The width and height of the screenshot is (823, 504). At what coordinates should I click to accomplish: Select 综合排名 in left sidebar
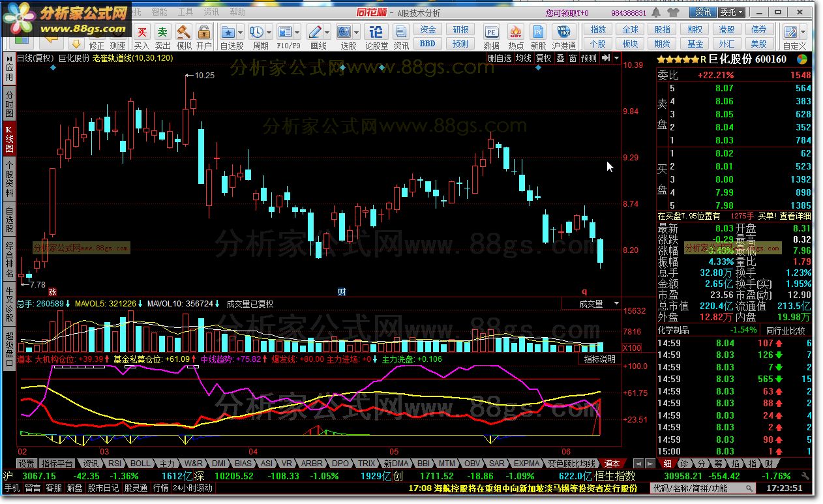9,259
